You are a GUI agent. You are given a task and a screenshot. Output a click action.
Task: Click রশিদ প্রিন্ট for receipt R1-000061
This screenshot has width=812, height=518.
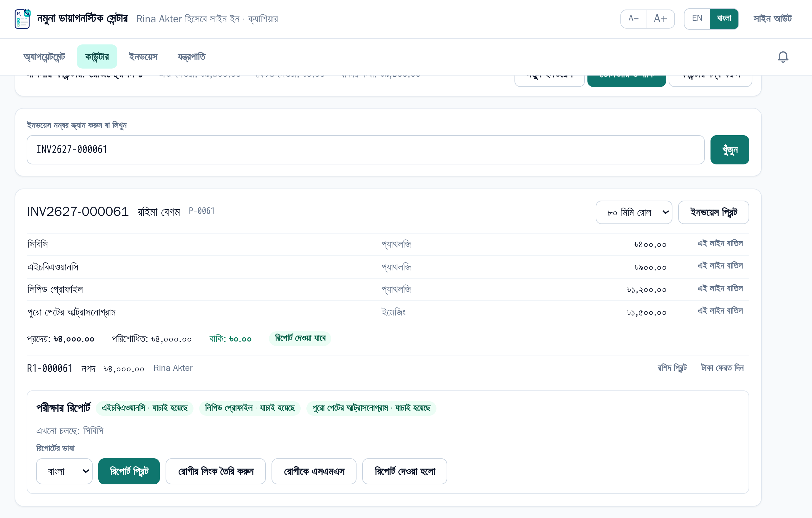672,368
